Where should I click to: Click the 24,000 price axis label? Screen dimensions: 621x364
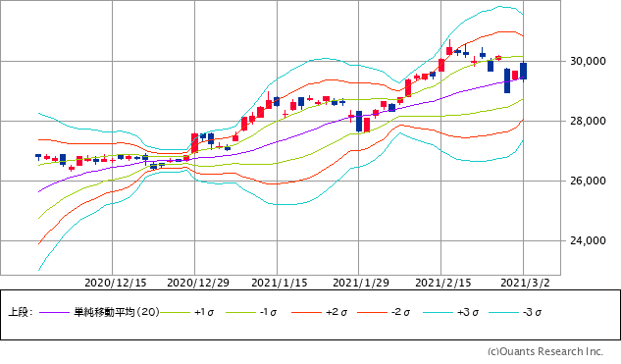click(588, 240)
